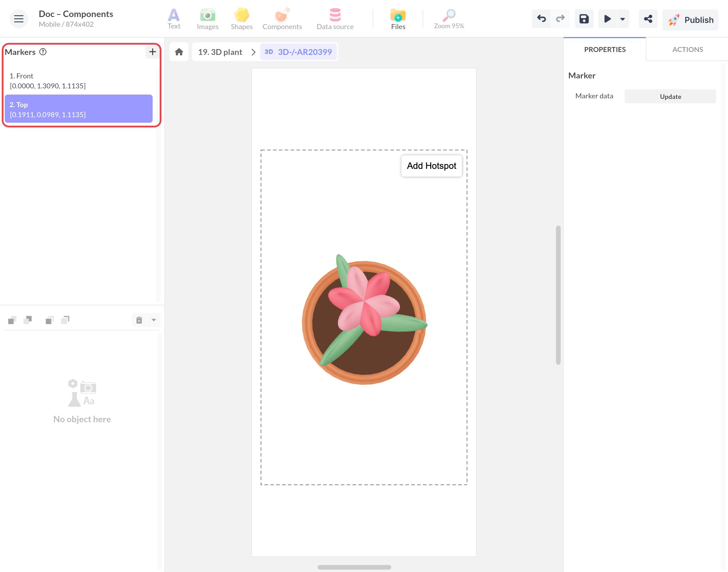The image size is (728, 572).
Task: Switch to the ACTIONS tab
Action: 687,49
